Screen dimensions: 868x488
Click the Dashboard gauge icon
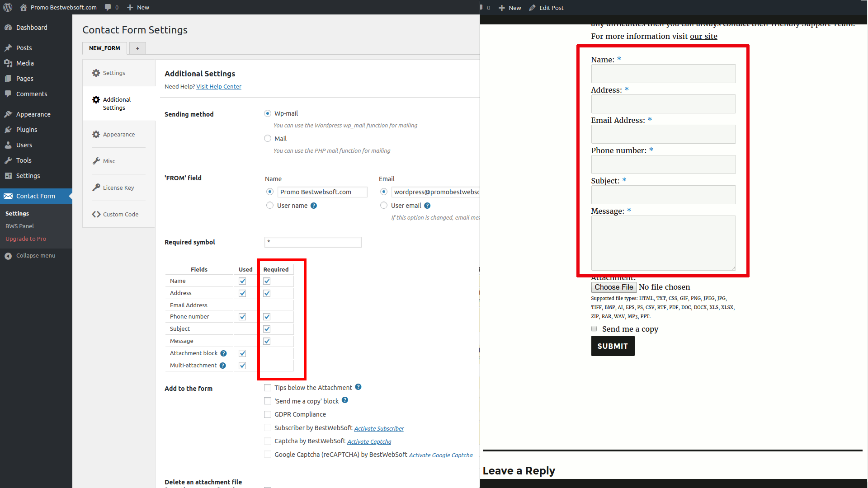click(8, 28)
